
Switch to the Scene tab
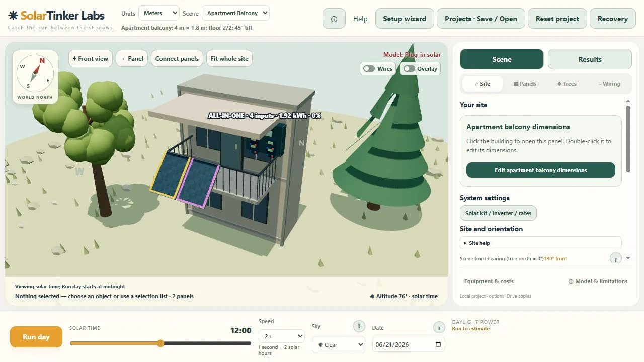[x=502, y=59]
